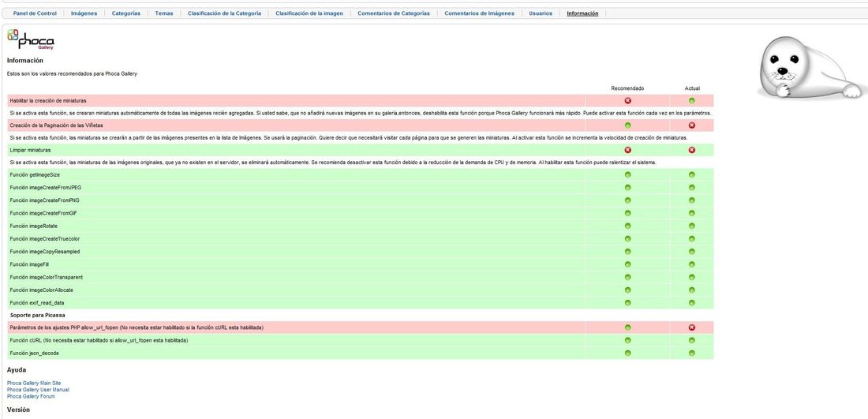
Task: Click Recomendado red icon for Habilitar miniaturas
Action: coord(627,101)
